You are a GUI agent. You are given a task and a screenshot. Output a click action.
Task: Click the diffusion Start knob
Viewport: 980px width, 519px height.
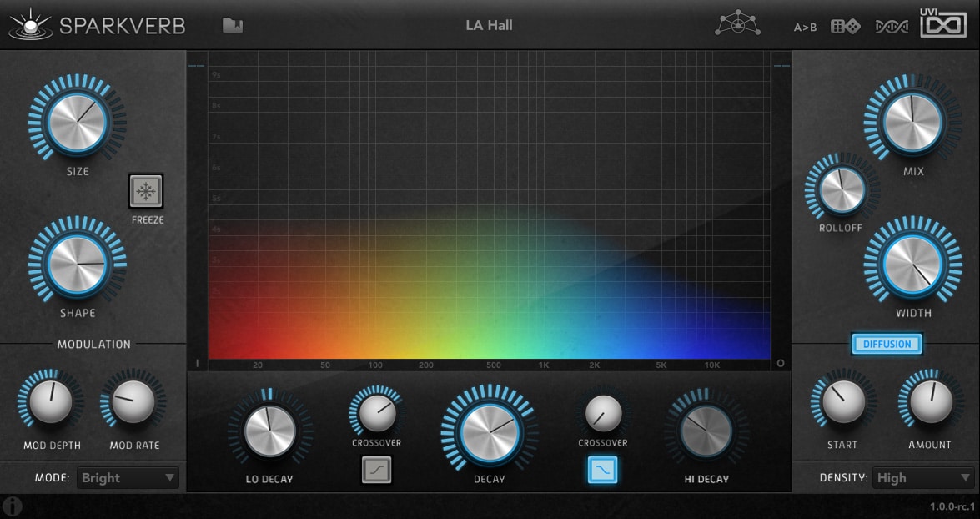[x=843, y=402]
